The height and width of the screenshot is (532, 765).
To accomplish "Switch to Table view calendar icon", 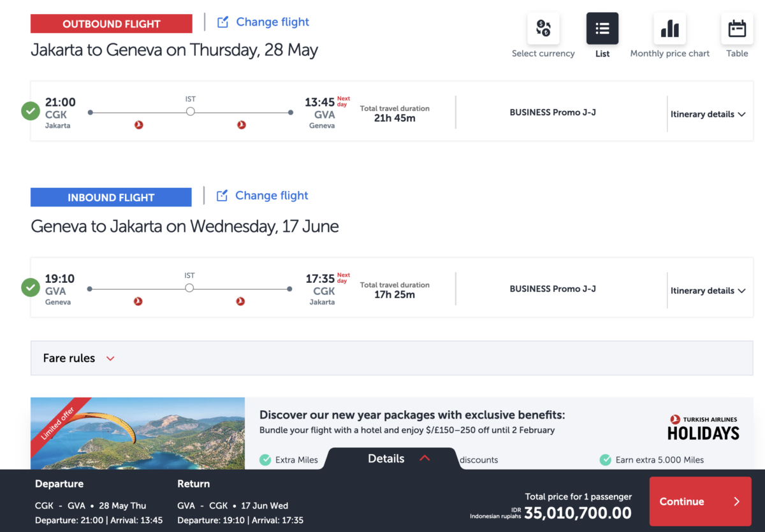I will click(x=737, y=29).
